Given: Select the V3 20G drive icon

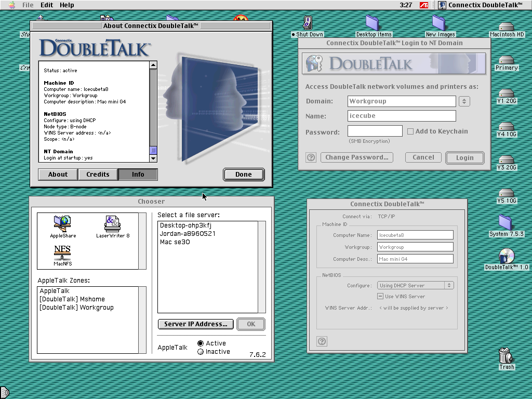Looking at the screenshot, I should coord(506,160).
